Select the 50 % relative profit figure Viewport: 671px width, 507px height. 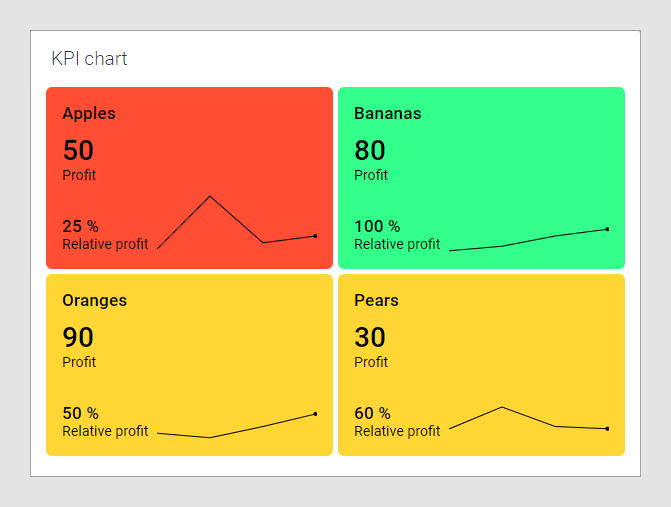[x=80, y=413]
